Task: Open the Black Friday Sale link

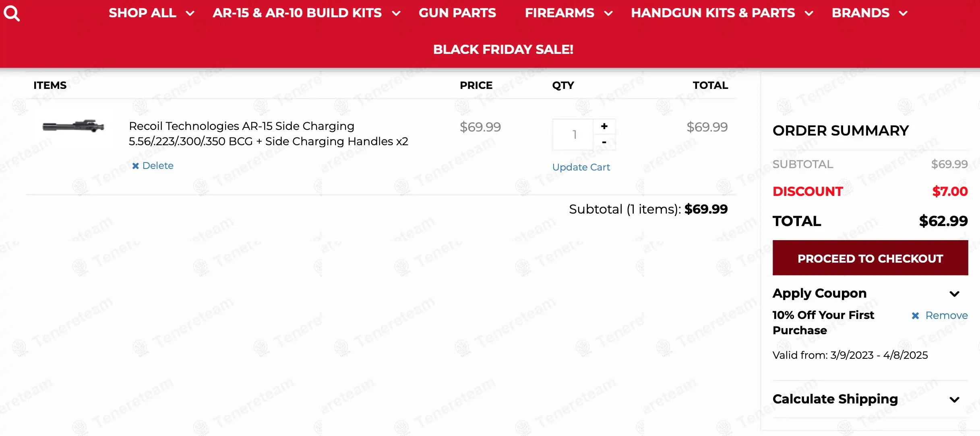Action: 503,49
